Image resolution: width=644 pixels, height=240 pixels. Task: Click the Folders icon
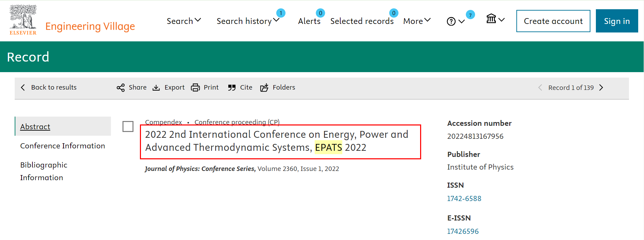click(264, 88)
